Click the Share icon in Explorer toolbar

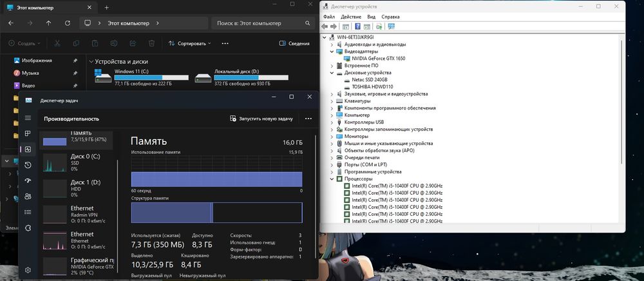pos(133,43)
